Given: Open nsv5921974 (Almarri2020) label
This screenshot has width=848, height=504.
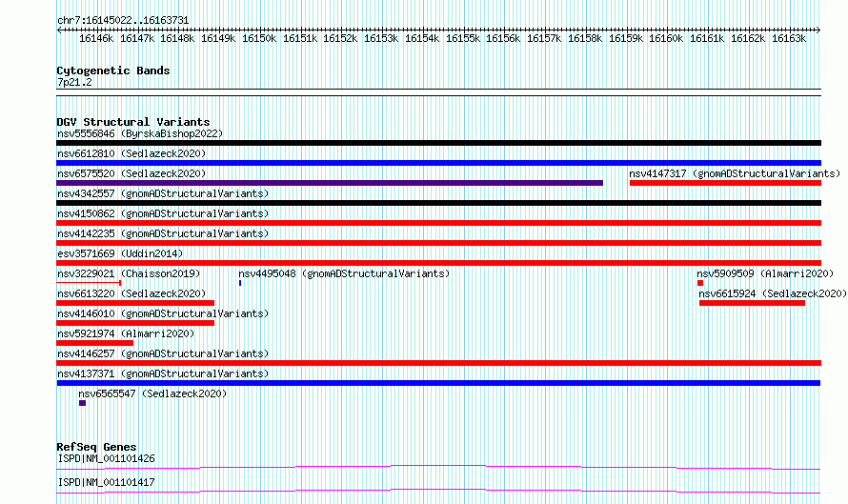Looking at the screenshot, I should 126,333.
